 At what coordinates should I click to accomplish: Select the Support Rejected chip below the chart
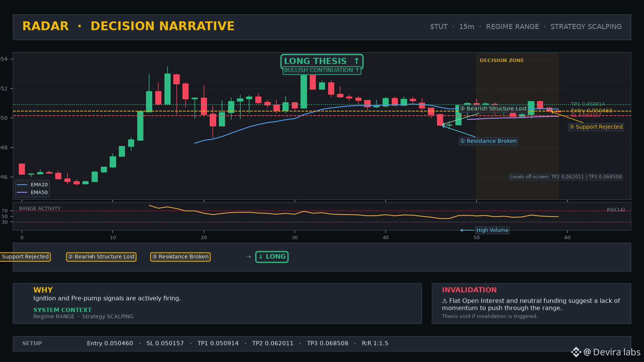pyautogui.click(x=25, y=257)
